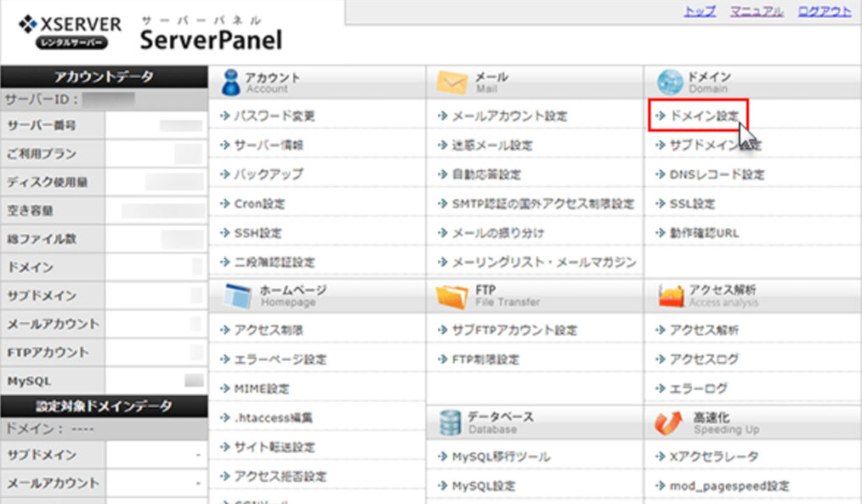Click ディスク使用量 row label
Viewport: 862px width, 504px height.
click(47, 182)
